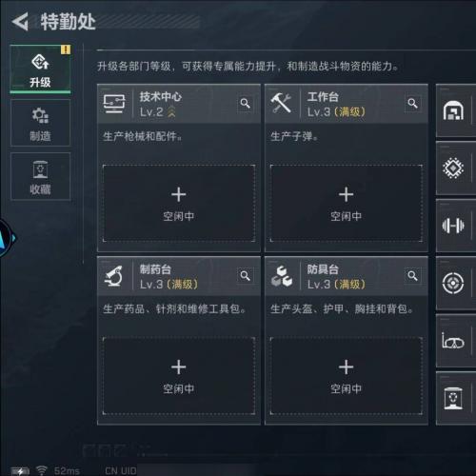Select the crosshair target range icon
The height and width of the screenshot is (476, 476).
(453, 283)
